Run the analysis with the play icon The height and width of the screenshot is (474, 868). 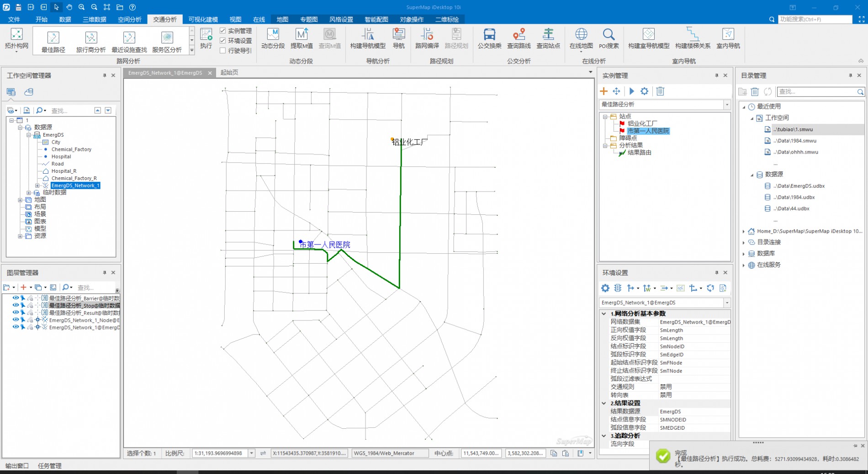(632, 91)
